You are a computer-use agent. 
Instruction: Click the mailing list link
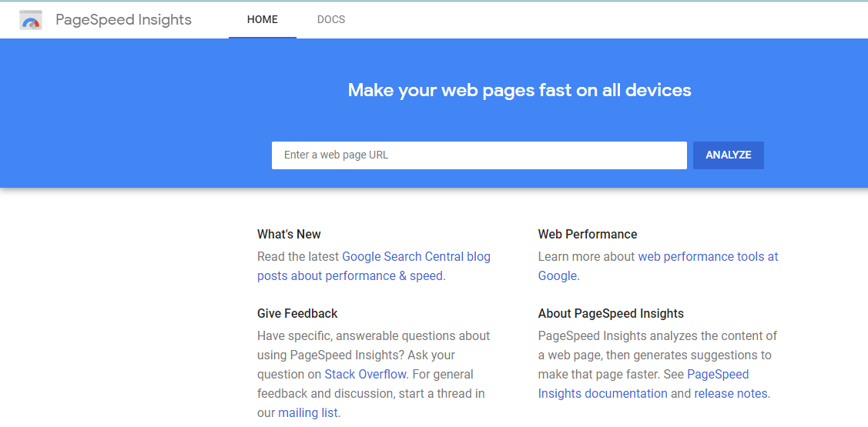tap(307, 413)
